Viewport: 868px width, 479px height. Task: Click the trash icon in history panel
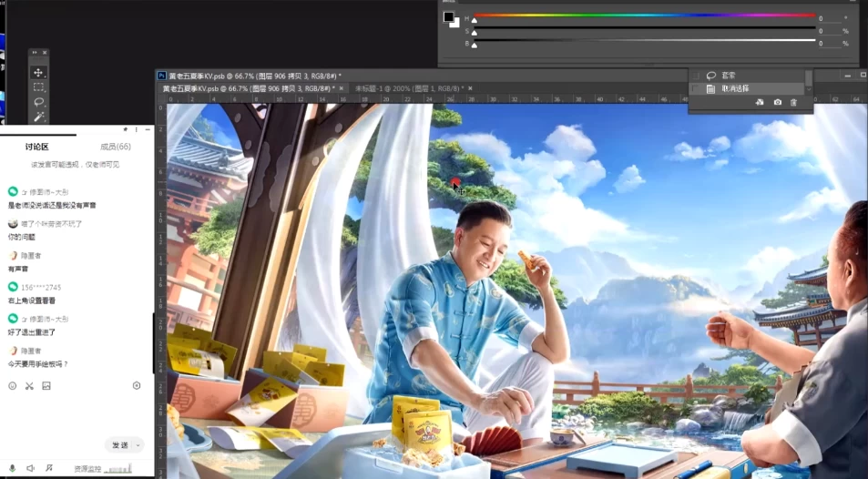coord(793,103)
